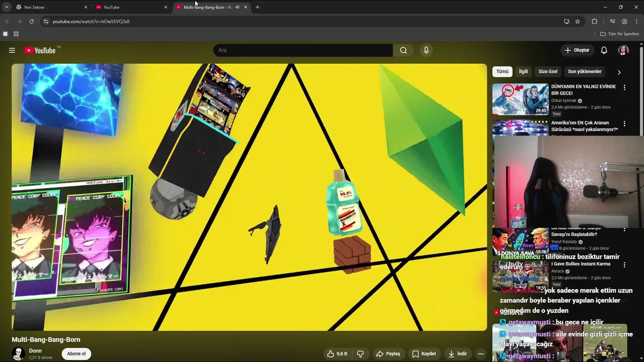Start voice search with microphone icon
The width and height of the screenshot is (644, 362).
[426, 50]
